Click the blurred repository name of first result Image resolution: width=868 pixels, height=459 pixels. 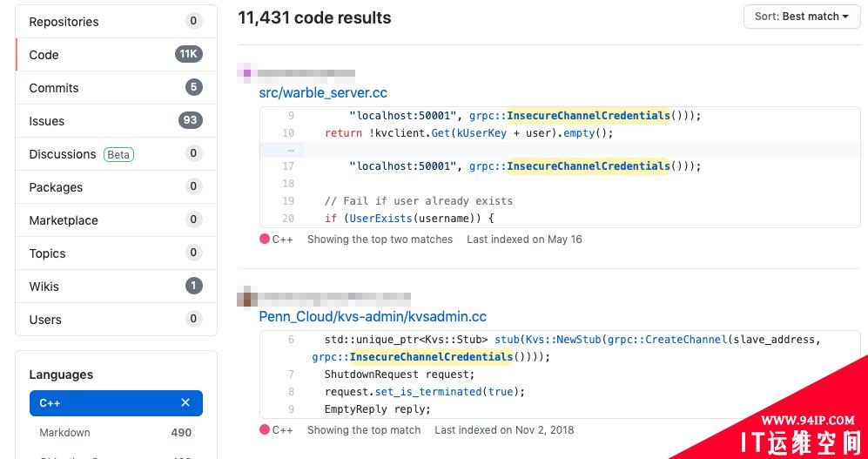click(x=306, y=73)
